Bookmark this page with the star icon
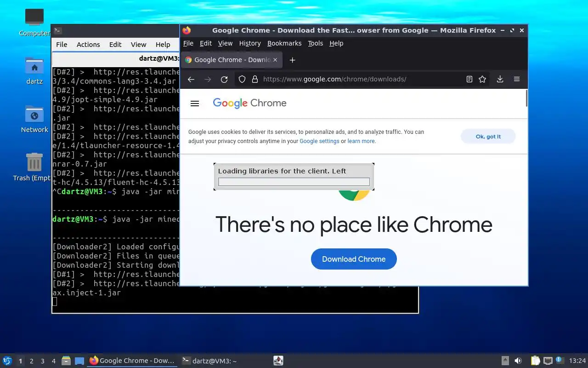 482,79
